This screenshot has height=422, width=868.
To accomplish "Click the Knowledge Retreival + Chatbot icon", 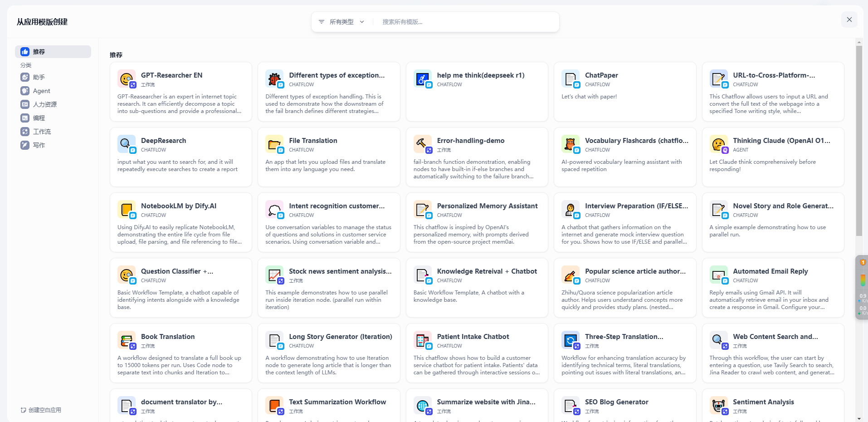I will tap(423, 275).
